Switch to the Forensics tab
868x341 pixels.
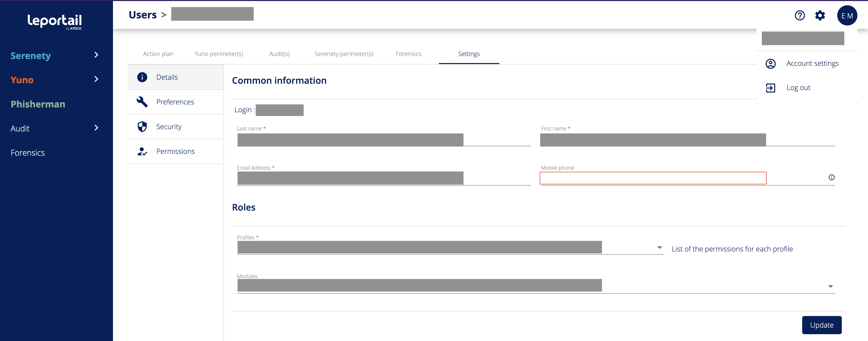point(408,54)
